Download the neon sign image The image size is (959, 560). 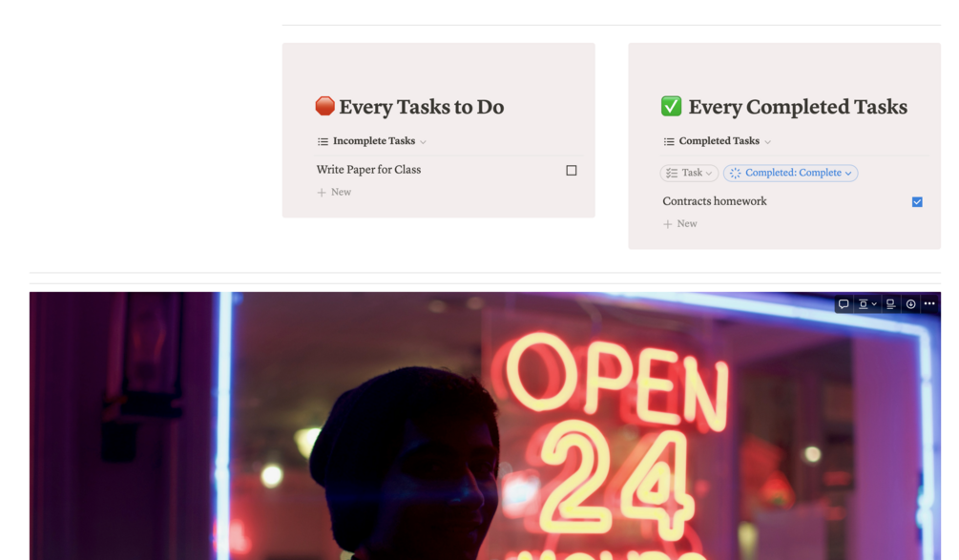(x=910, y=303)
